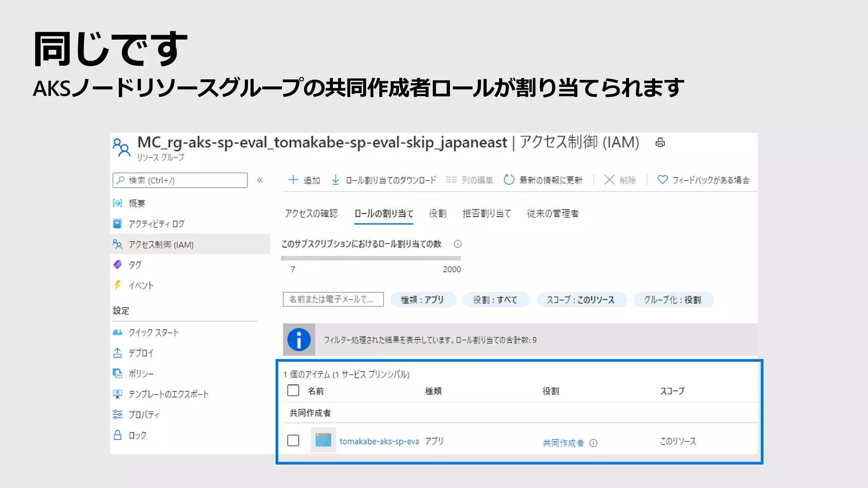
Task: Sort by the 種類 column header
Action: (x=434, y=391)
